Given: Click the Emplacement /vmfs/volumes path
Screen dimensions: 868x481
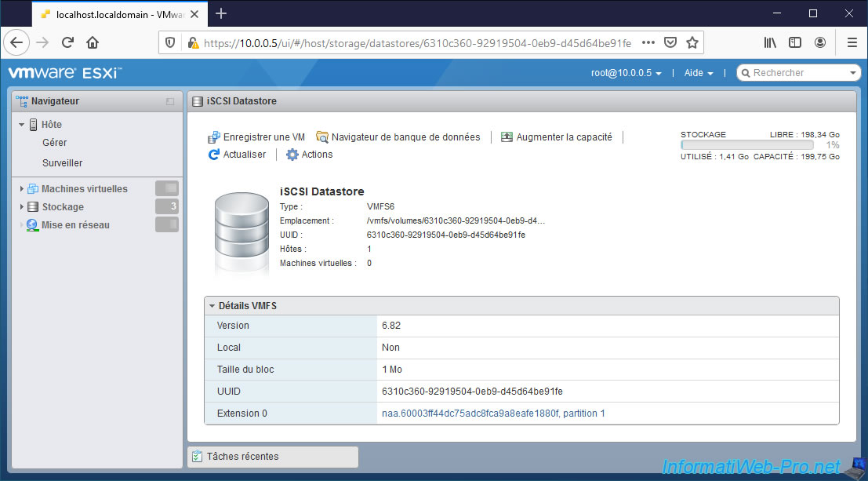Looking at the screenshot, I should pyautogui.click(x=456, y=220).
